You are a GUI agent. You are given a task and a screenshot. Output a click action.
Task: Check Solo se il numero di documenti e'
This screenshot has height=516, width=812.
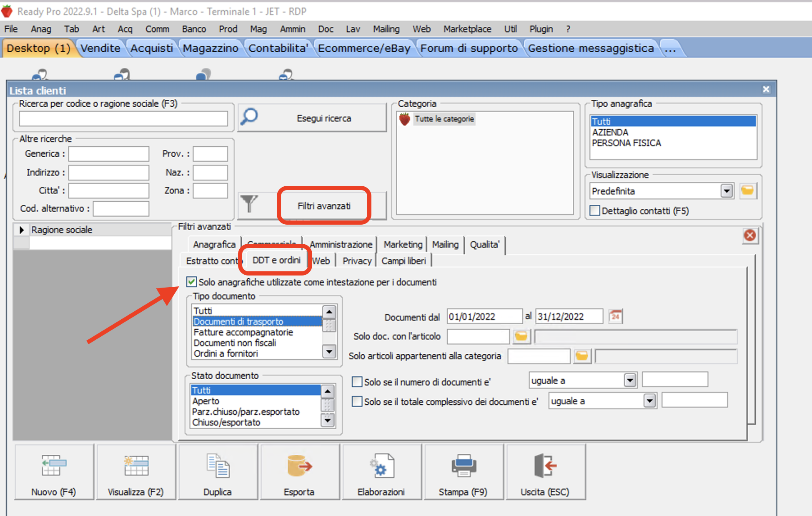click(357, 382)
